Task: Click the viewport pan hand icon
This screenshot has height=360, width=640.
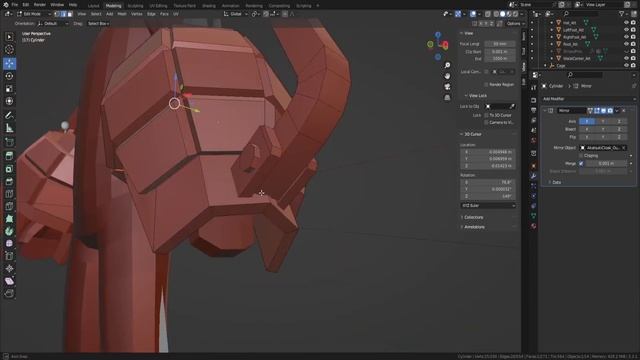Action: pos(447,76)
